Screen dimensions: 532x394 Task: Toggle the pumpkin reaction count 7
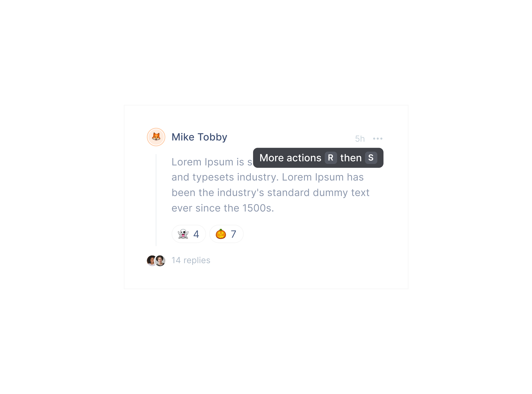click(x=233, y=234)
